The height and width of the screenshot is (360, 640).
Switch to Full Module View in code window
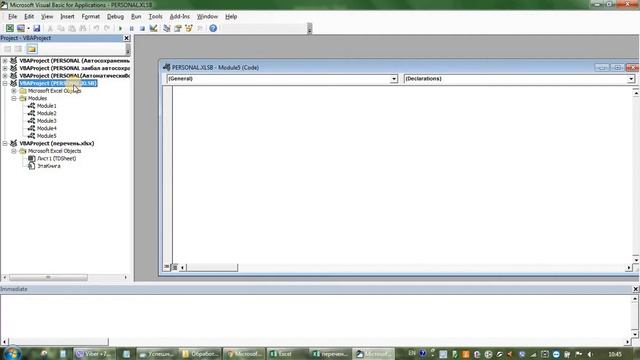click(174, 267)
